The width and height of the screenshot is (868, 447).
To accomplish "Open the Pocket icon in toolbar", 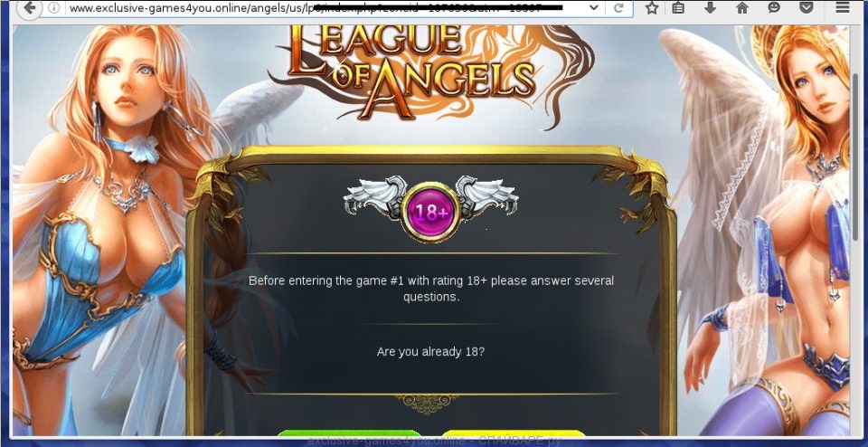I will click(807, 8).
